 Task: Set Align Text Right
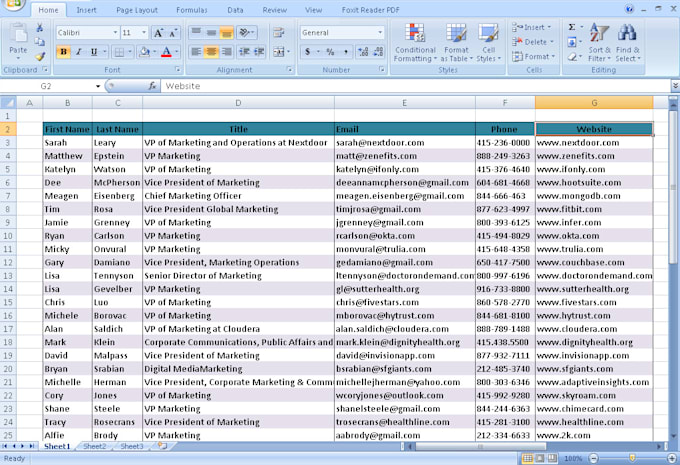coord(226,52)
